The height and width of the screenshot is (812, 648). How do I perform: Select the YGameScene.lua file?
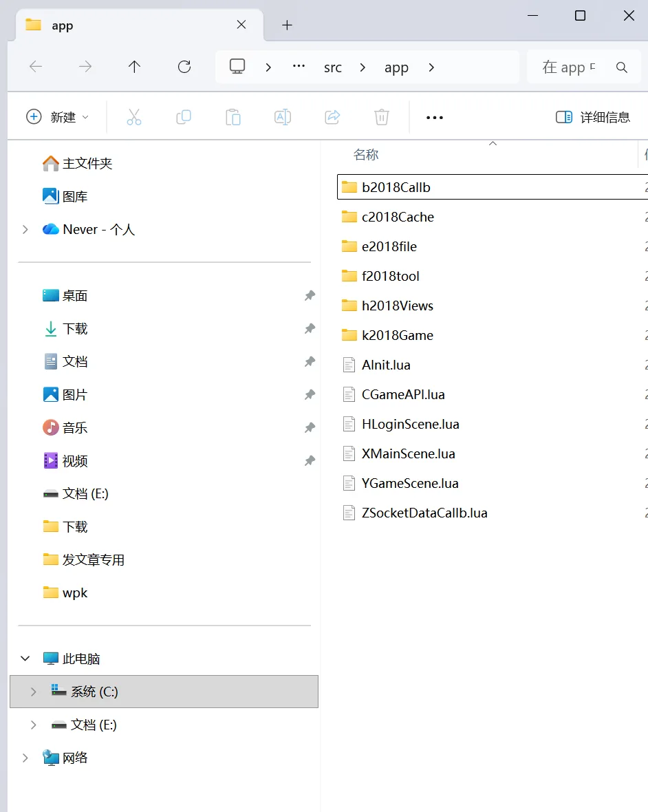pos(410,483)
